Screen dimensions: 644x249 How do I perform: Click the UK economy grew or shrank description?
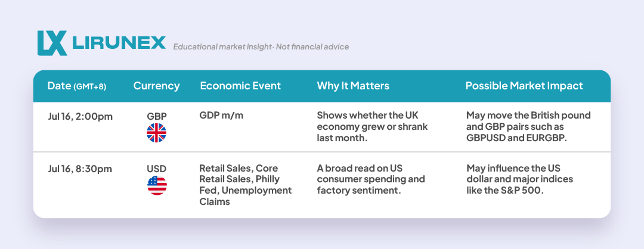point(372,127)
